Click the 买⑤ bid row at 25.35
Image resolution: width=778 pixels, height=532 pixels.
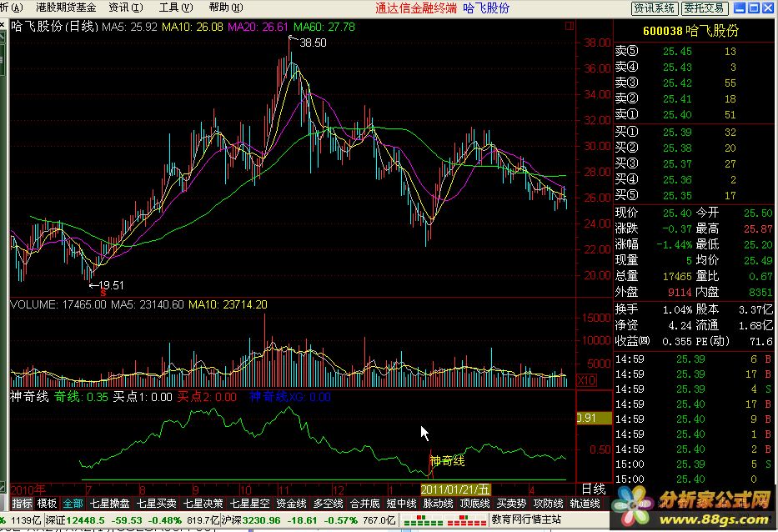click(676, 195)
